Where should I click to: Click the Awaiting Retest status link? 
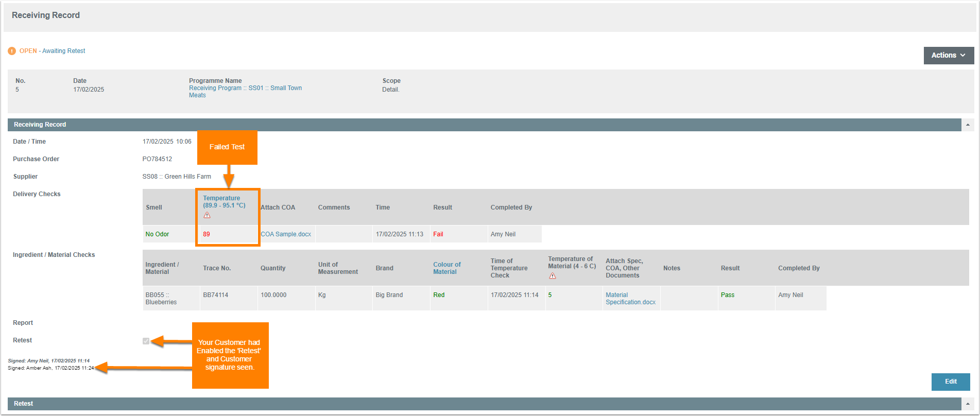click(64, 51)
